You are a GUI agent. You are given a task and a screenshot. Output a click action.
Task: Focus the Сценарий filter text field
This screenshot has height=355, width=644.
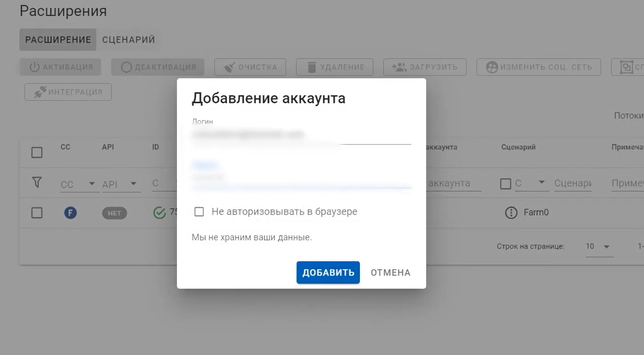[573, 183]
